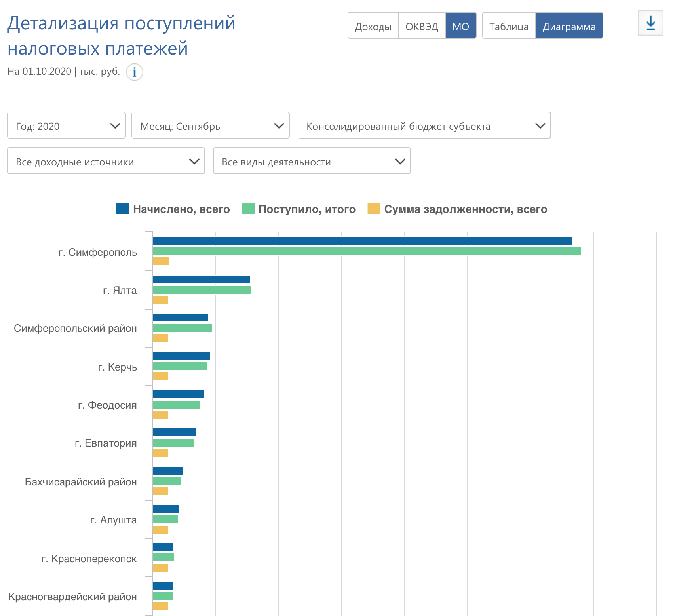The image size is (673, 616).
Task: Switch to the 'ОКВЭД' tab
Action: (x=422, y=26)
